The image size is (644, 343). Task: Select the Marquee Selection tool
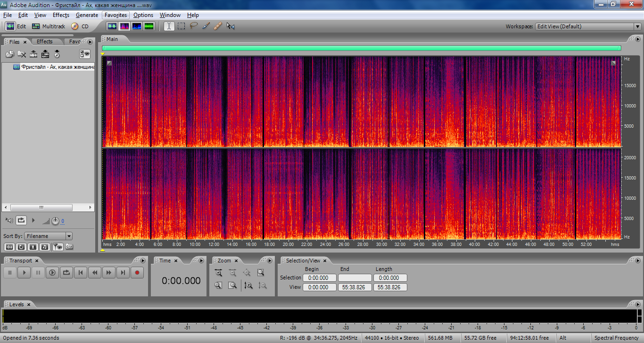pyautogui.click(x=181, y=26)
